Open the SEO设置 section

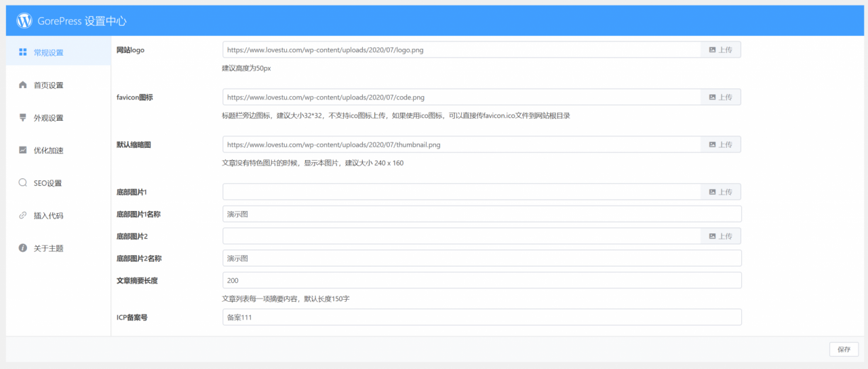point(47,183)
